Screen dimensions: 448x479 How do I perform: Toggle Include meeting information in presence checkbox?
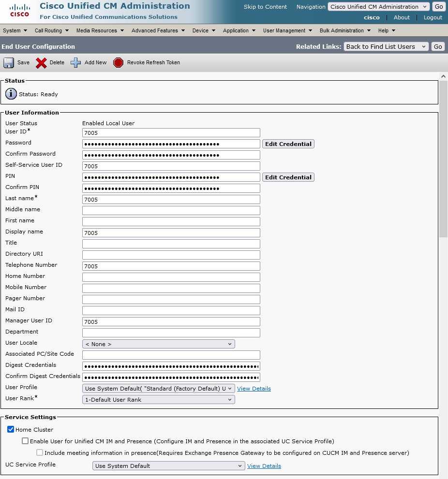(40, 453)
